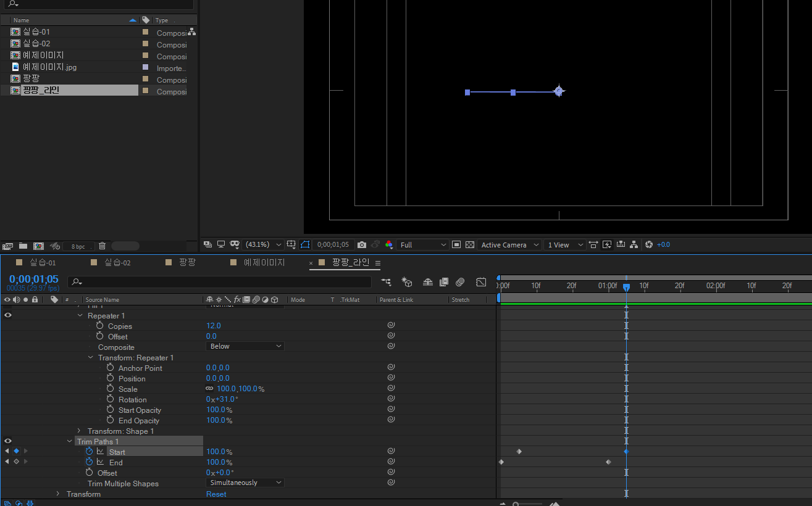Click Reset for the Transform group

tap(216, 494)
